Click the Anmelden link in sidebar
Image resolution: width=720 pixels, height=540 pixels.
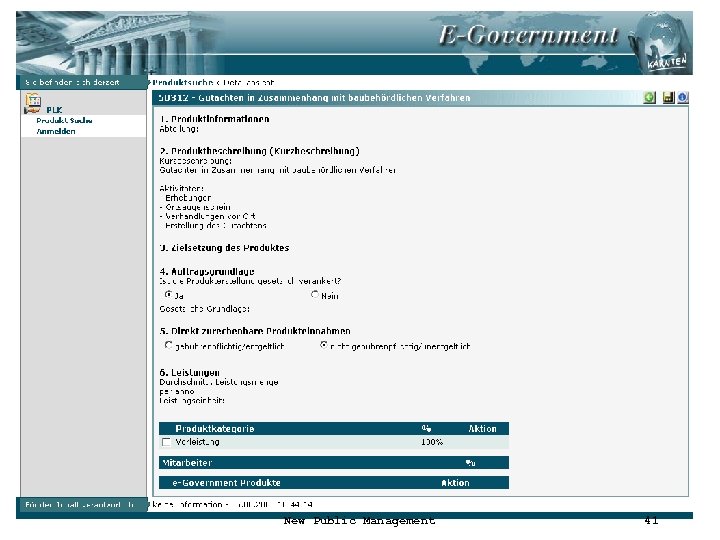click(56, 131)
